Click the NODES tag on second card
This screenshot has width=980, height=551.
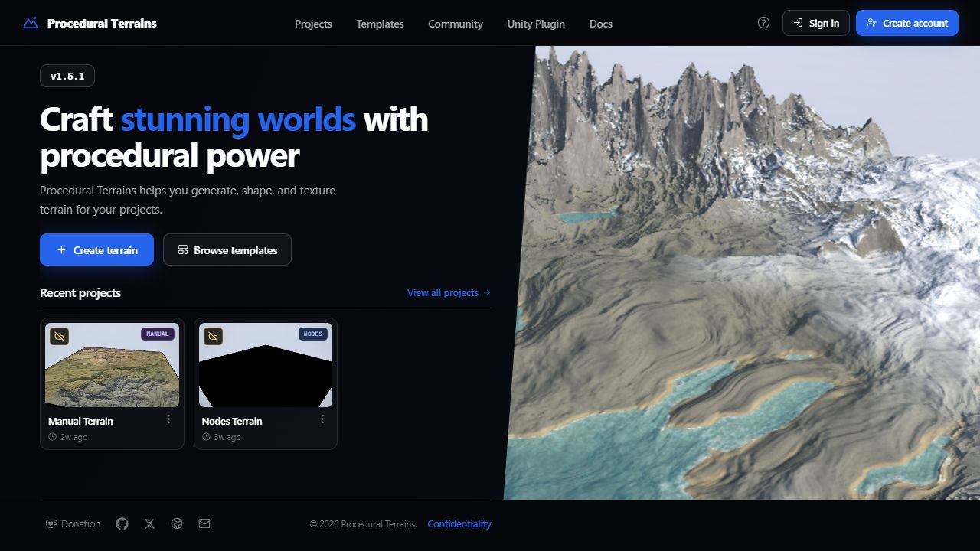coord(313,334)
